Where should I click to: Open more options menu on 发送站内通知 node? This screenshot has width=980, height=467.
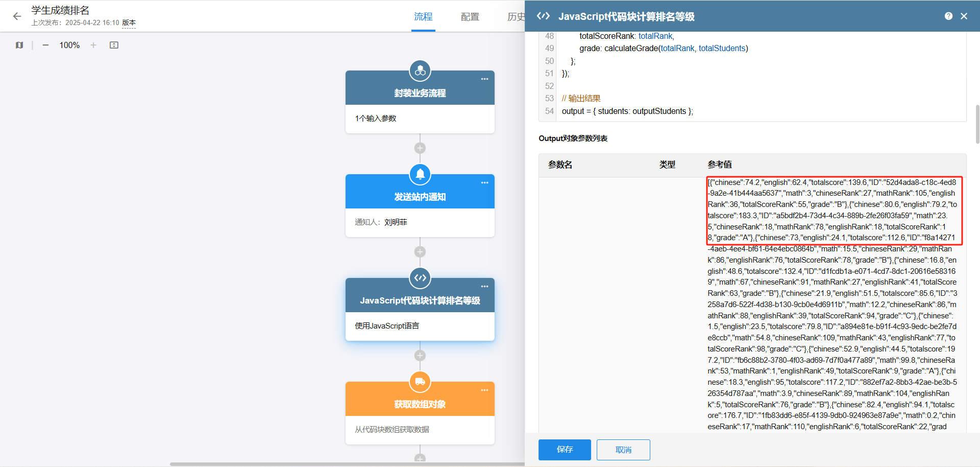[484, 183]
